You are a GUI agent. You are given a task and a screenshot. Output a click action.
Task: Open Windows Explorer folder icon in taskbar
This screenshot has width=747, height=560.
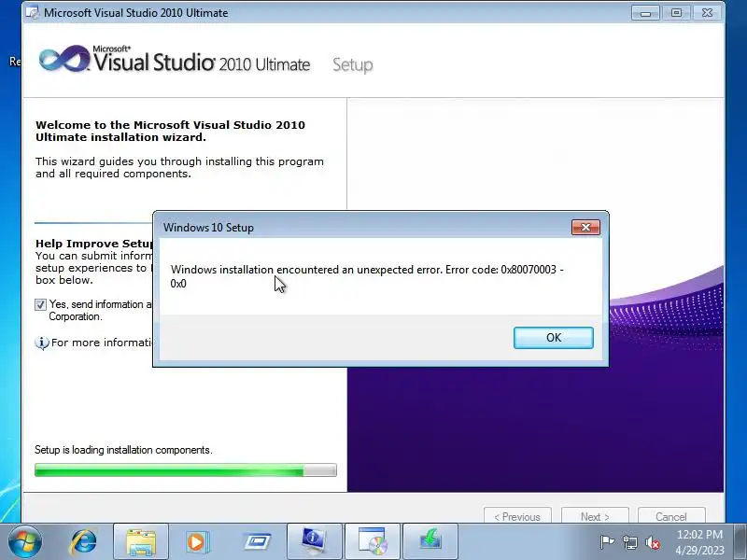141,542
